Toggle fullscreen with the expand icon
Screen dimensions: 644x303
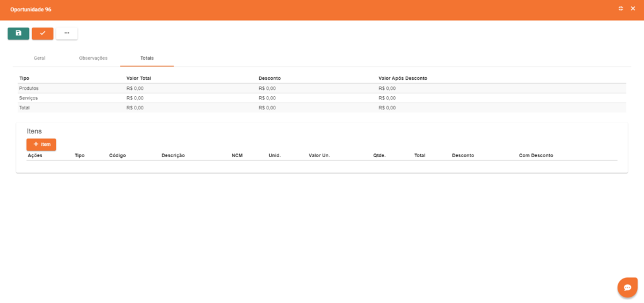[x=621, y=9]
